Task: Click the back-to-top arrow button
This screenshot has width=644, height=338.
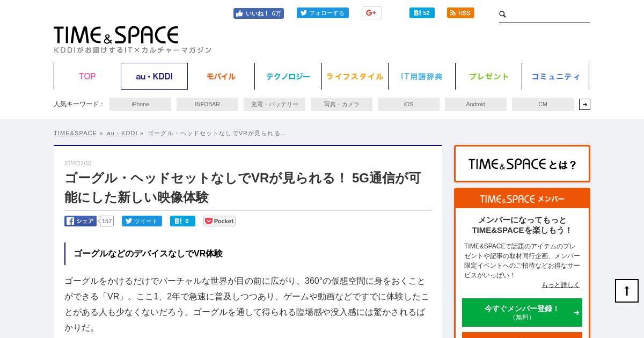Action: coord(627,291)
